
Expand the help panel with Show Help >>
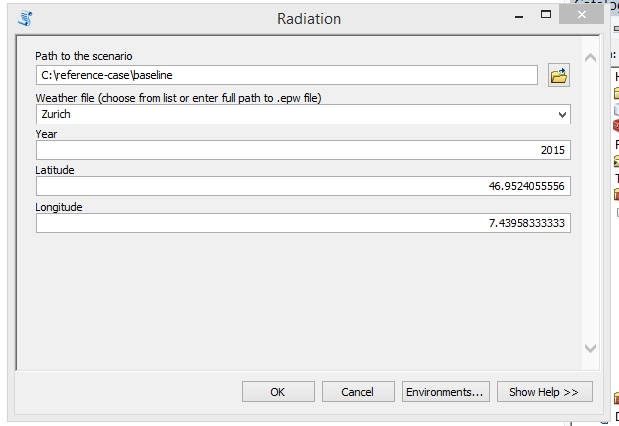pos(545,392)
